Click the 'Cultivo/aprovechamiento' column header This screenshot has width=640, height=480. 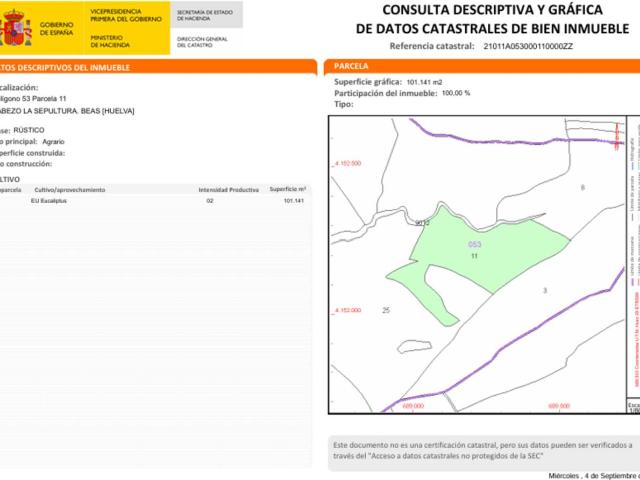(x=70, y=190)
